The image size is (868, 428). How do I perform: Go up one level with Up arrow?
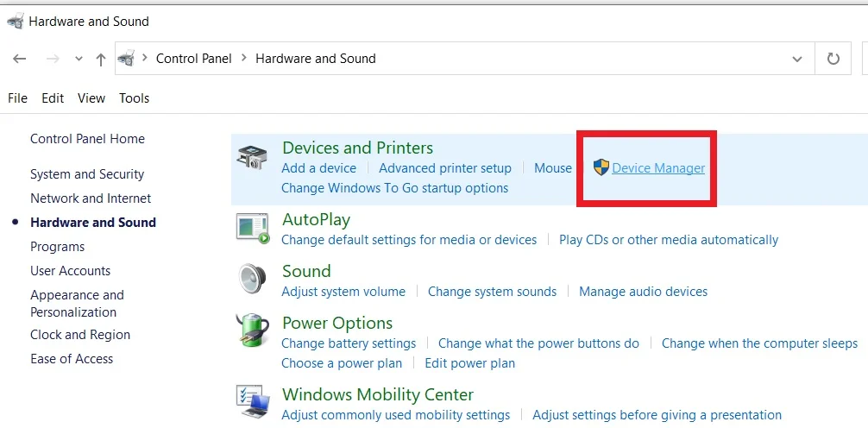(101, 60)
